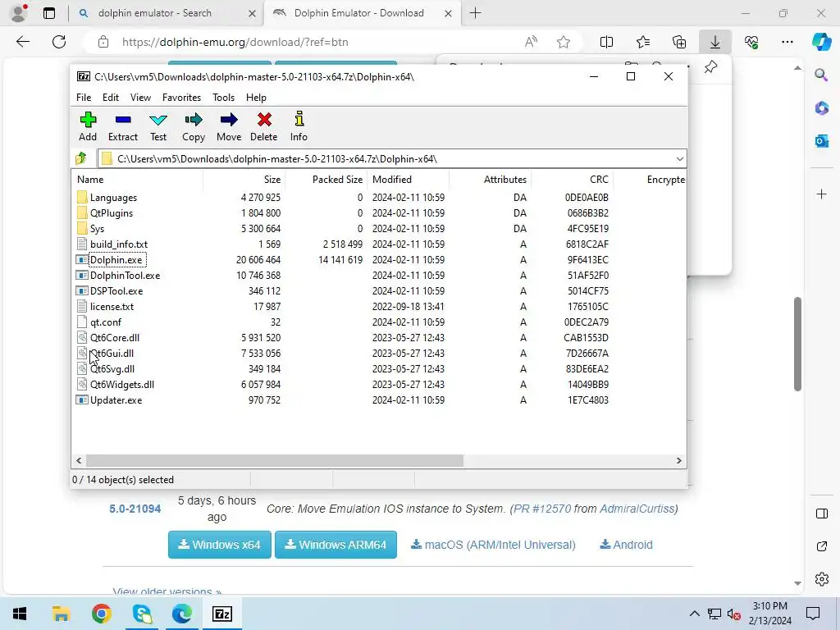The height and width of the screenshot is (630, 840).
Task: Open Android download link
Action: pos(626,545)
